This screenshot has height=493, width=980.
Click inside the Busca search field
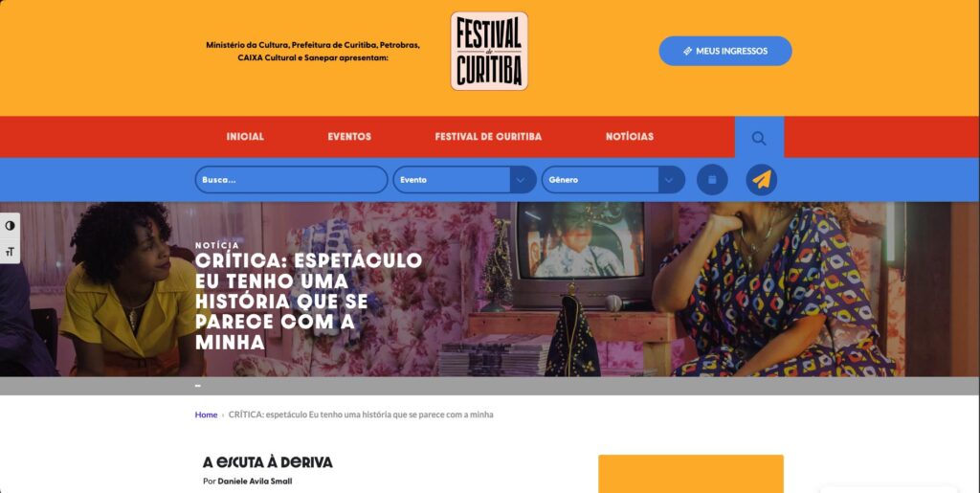[x=291, y=179]
